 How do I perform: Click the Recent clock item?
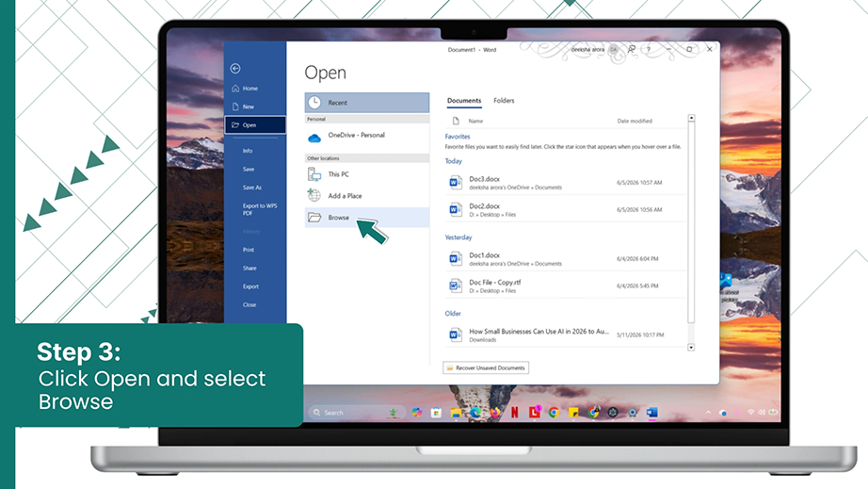tap(366, 103)
